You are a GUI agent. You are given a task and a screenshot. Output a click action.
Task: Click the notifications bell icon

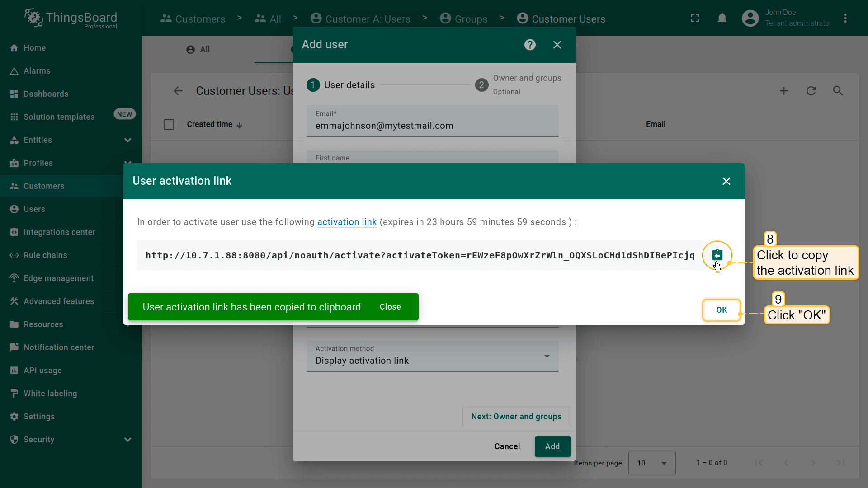722,19
